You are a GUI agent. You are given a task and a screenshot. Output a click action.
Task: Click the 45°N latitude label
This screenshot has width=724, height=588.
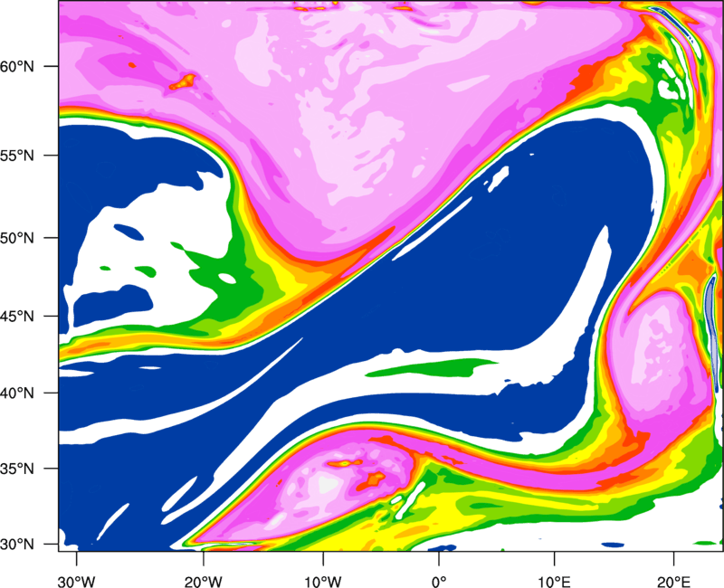click(x=17, y=317)
